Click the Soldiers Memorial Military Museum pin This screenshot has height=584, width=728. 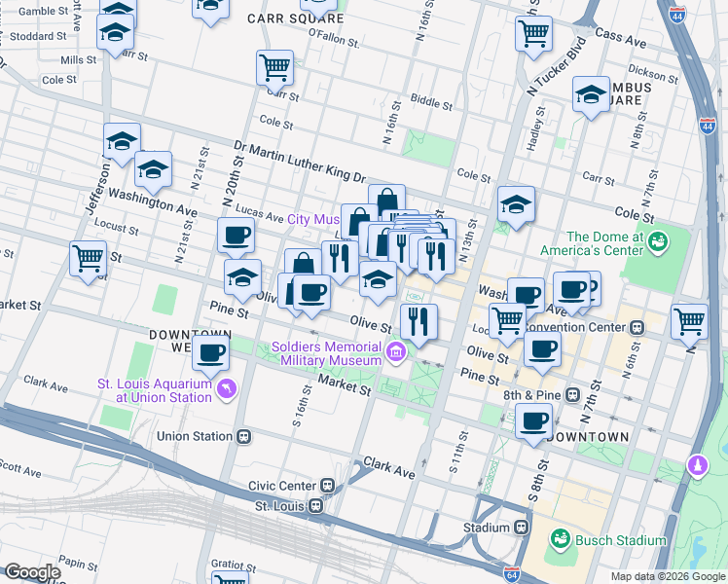tap(395, 352)
